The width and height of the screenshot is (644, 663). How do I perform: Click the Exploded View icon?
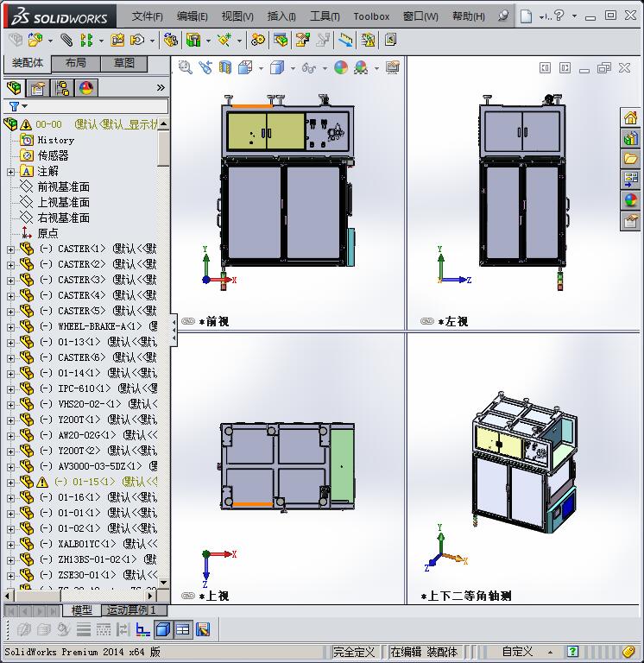tap(303, 41)
